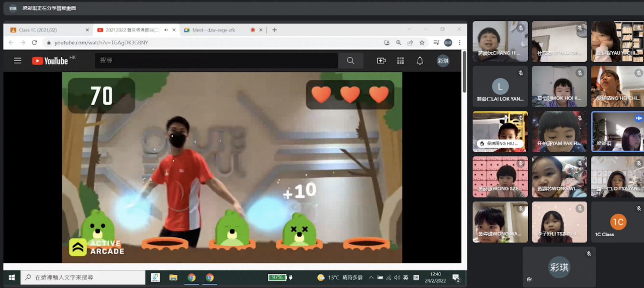Select LO TSZ YAN participant tile
Image resolution: width=644 pixels, height=288 pixels.
tap(618, 177)
